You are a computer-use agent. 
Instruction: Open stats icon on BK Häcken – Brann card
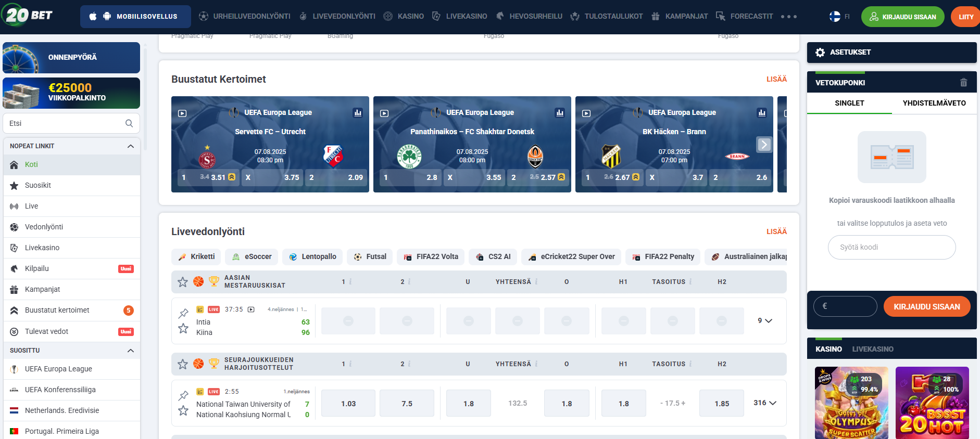[x=762, y=113]
